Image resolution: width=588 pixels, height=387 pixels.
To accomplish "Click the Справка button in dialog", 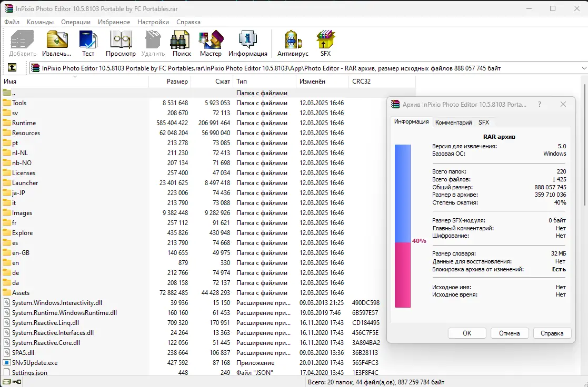I will [x=552, y=333].
